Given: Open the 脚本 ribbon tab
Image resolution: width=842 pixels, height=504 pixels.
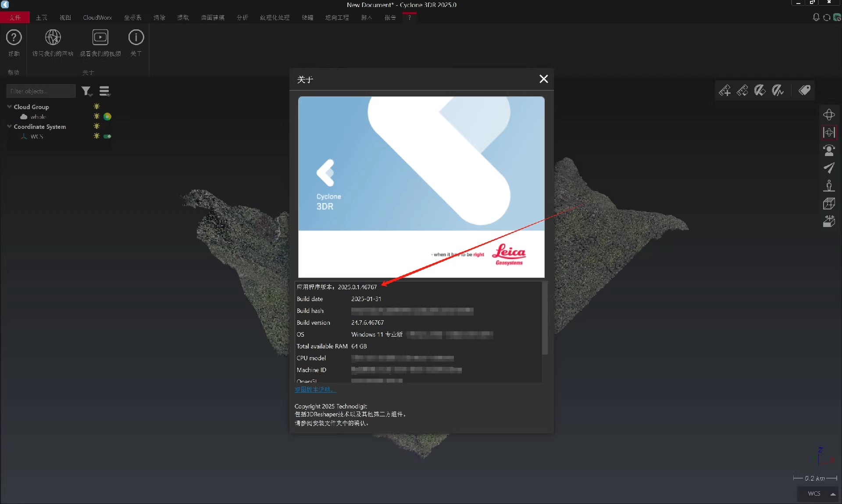Looking at the screenshot, I should click(367, 18).
